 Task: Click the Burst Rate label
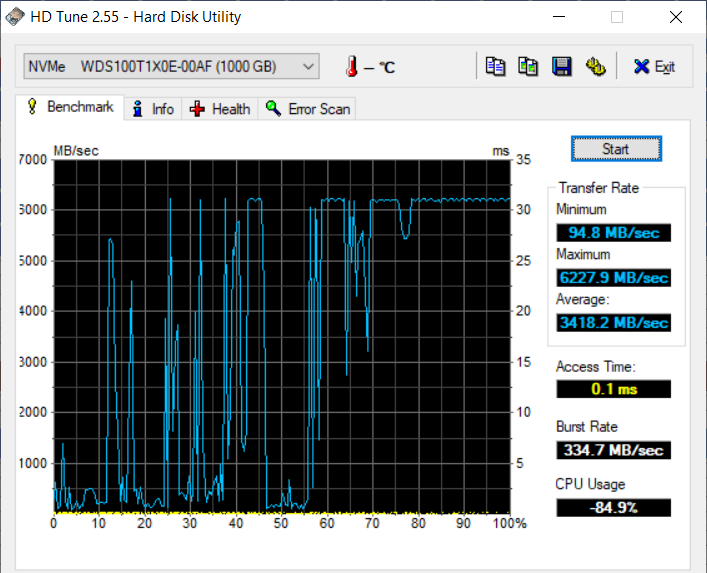pyautogui.click(x=587, y=426)
